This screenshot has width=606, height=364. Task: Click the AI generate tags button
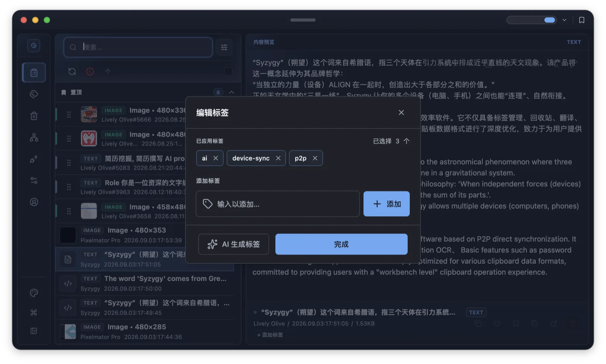(x=234, y=244)
